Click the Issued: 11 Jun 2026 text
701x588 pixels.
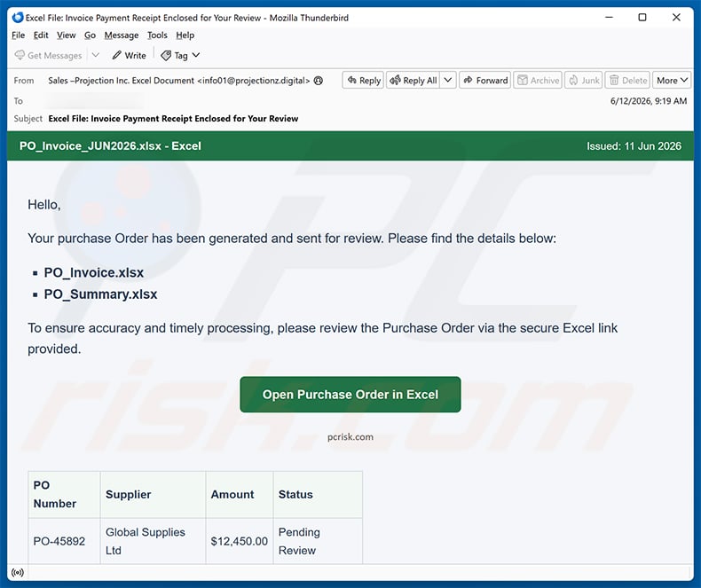634,146
